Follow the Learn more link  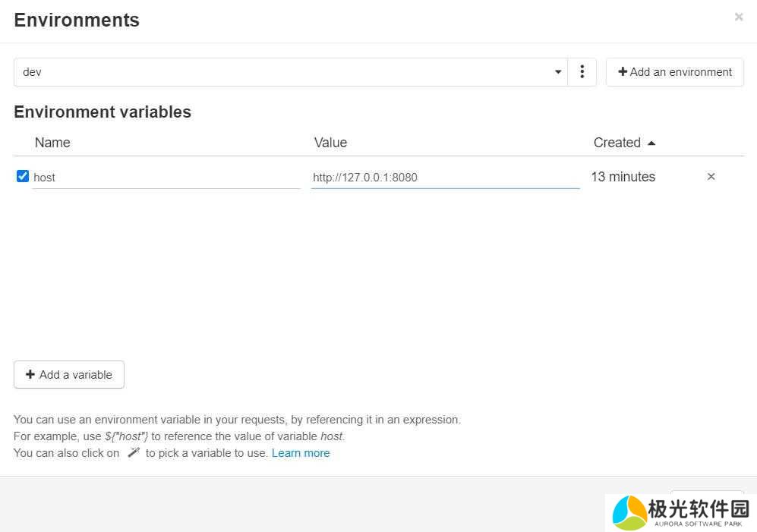(301, 453)
